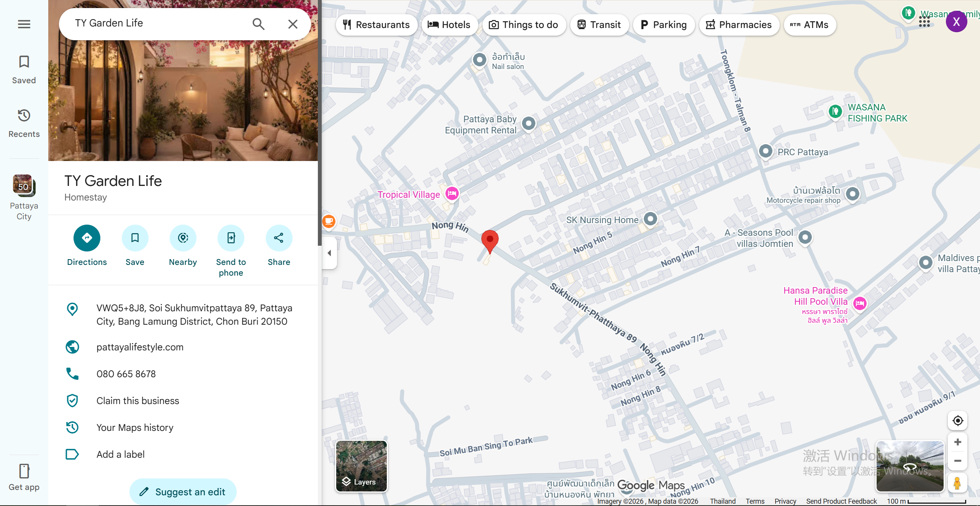Copy the address VWQ5+8J8 Soi Sukhumvitpattaya 89
Viewport: 980px width, 506px height.
(183, 315)
